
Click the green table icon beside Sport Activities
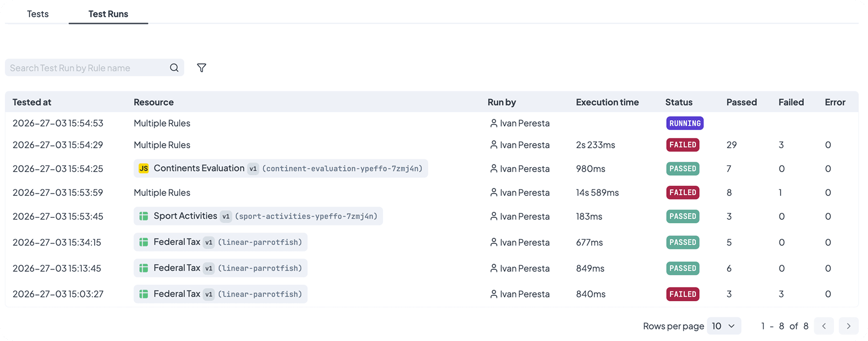click(x=144, y=216)
